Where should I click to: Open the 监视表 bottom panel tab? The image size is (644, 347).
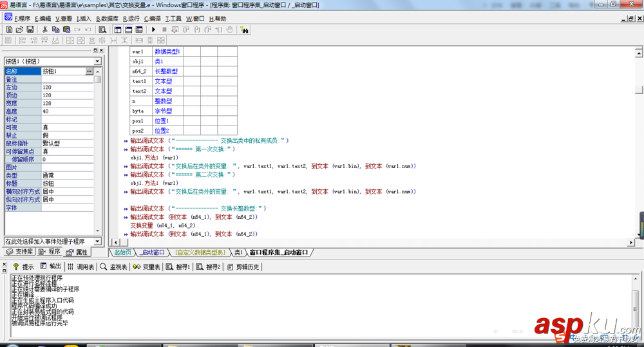(x=114, y=267)
